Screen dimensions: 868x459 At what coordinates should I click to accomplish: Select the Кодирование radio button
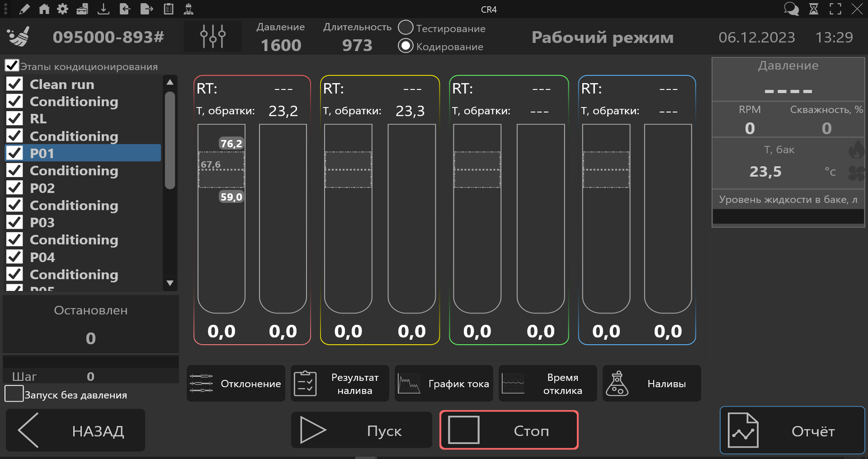[x=406, y=46]
